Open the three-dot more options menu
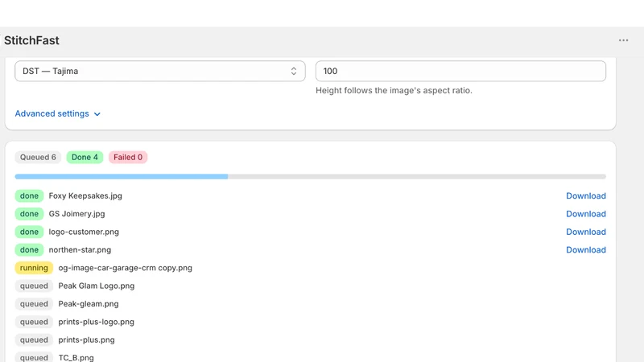The image size is (644, 362). [x=623, y=40]
